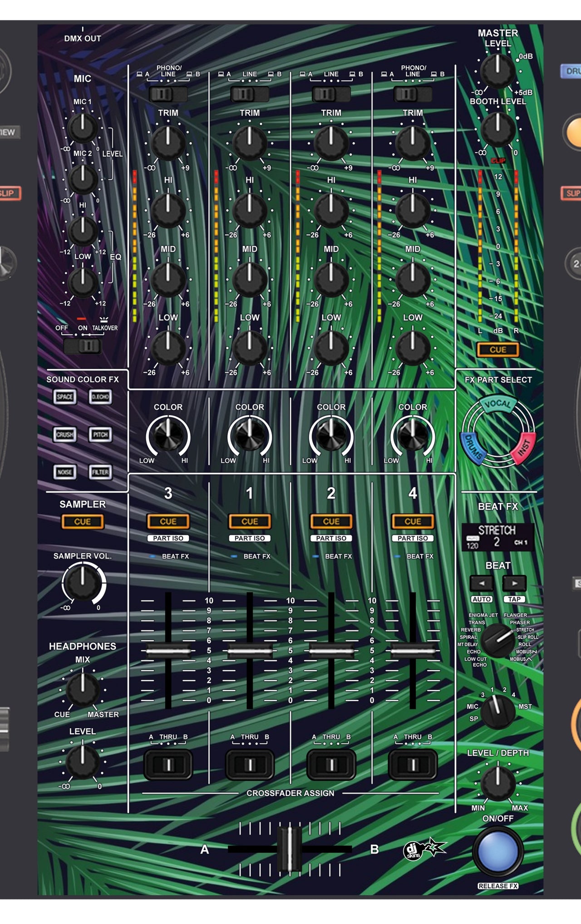Click the SPACE sound color FX button
This screenshot has height=924, width=581.
(64, 397)
